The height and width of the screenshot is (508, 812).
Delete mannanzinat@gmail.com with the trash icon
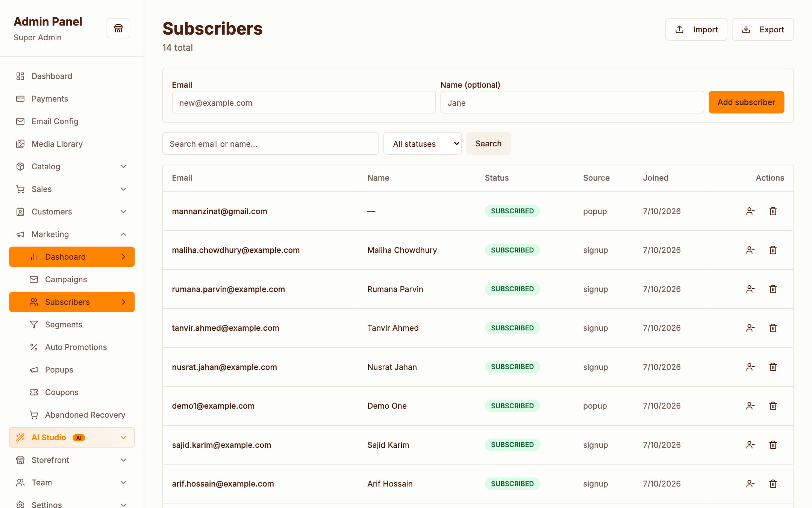click(773, 211)
